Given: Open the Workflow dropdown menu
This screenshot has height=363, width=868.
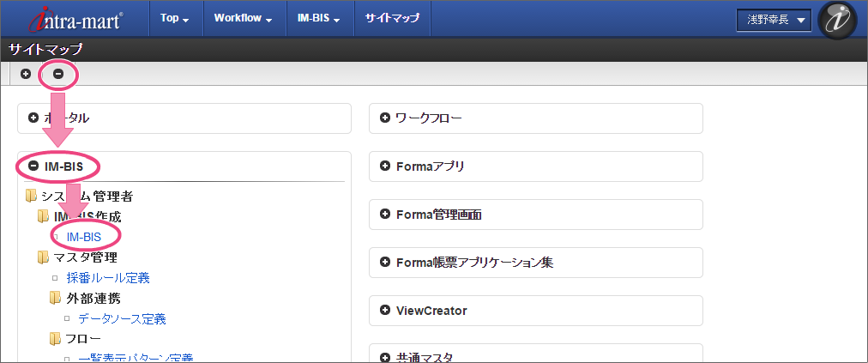Looking at the screenshot, I should [243, 18].
